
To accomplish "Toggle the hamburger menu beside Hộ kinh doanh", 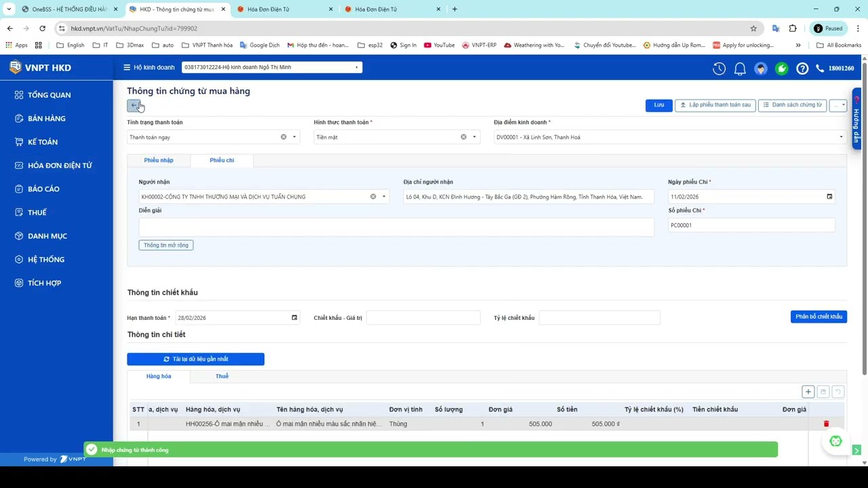I will click(127, 67).
